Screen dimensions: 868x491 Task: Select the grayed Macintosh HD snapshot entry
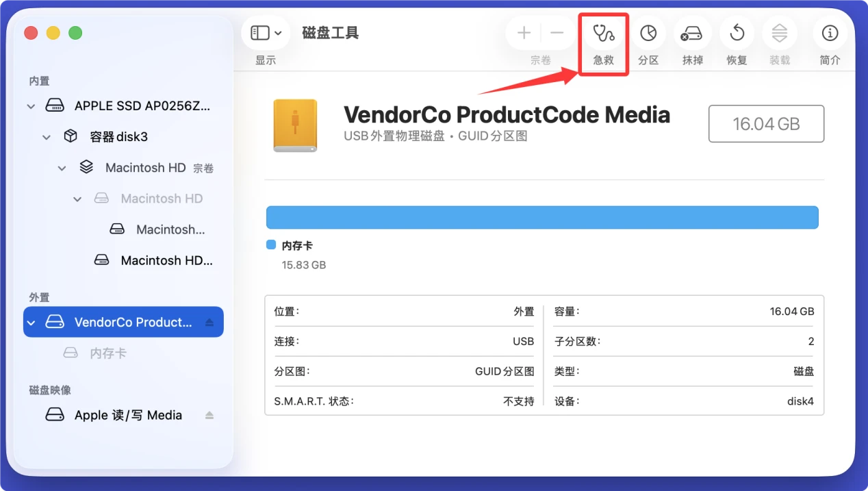(x=161, y=198)
